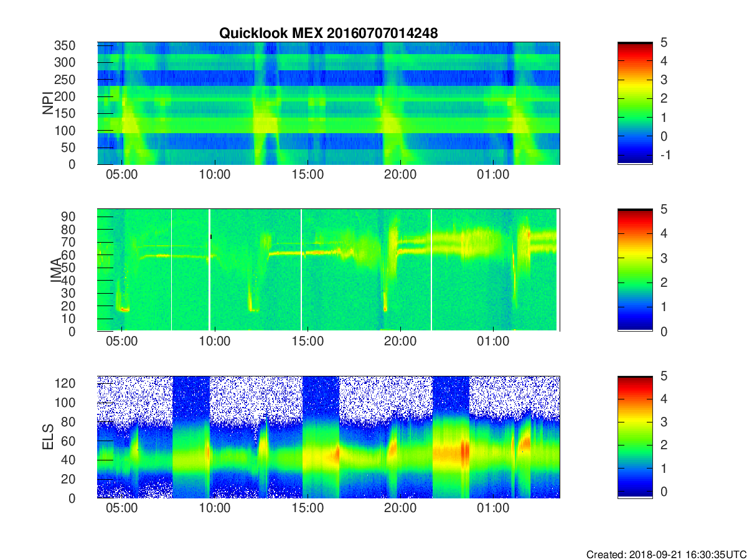Select the IMA spectrogram panel
This screenshot has height=560, width=747.
click(329, 270)
